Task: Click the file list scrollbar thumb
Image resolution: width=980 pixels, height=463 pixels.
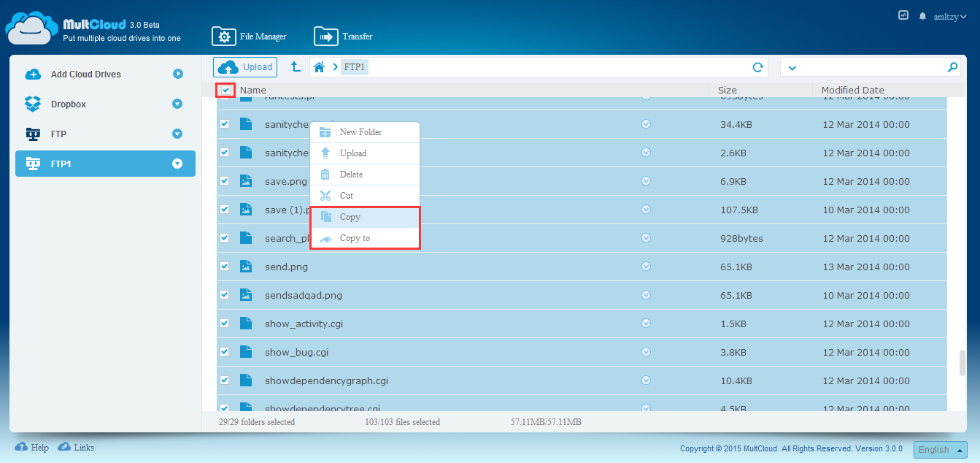Action: [x=962, y=363]
